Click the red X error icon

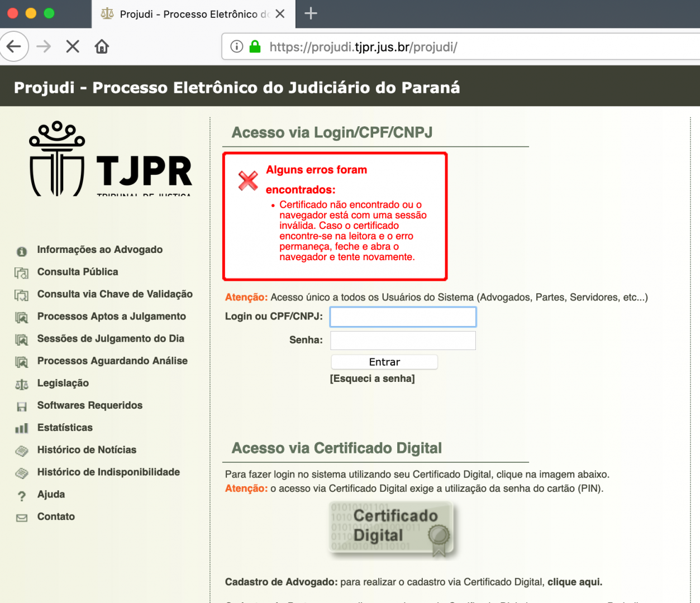[x=248, y=180]
